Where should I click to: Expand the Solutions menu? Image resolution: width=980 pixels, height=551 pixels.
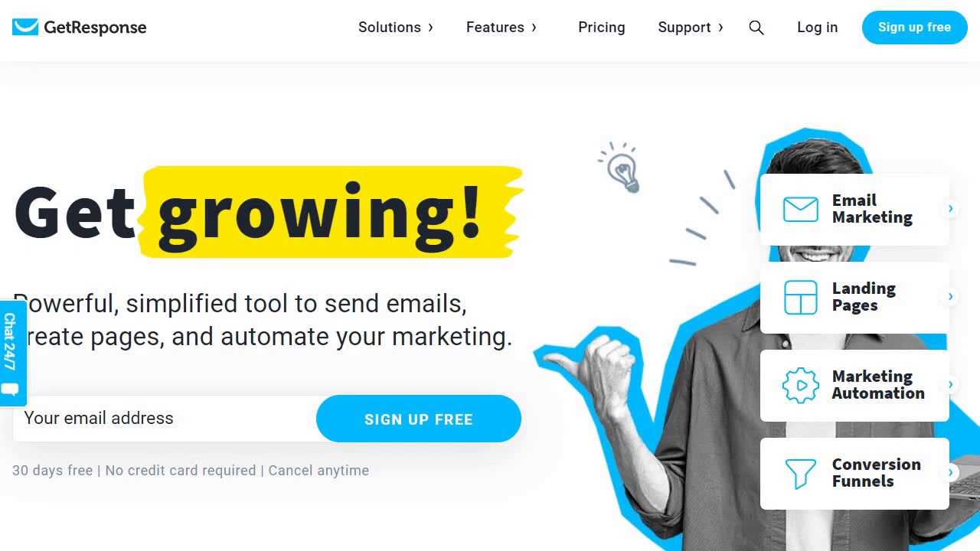(x=396, y=28)
